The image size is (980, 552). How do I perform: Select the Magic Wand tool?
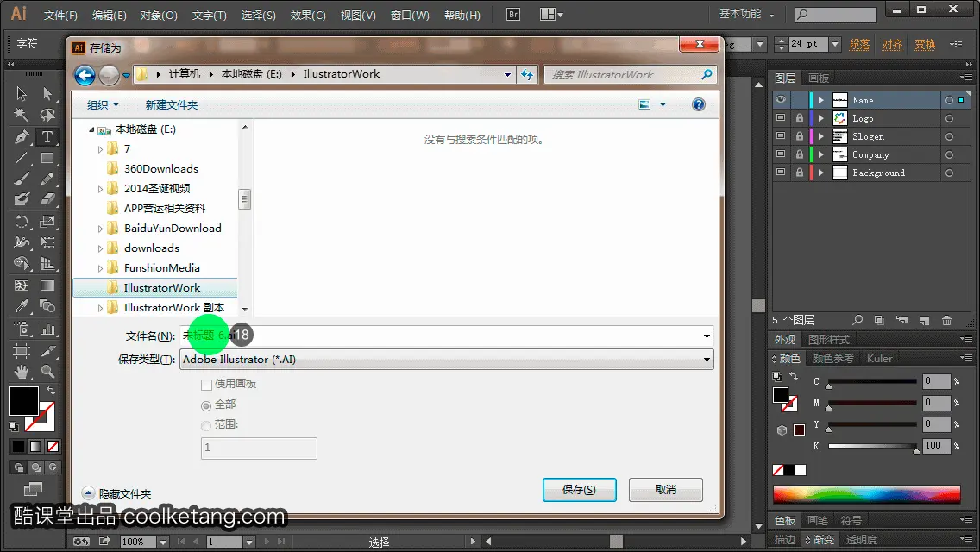22,115
